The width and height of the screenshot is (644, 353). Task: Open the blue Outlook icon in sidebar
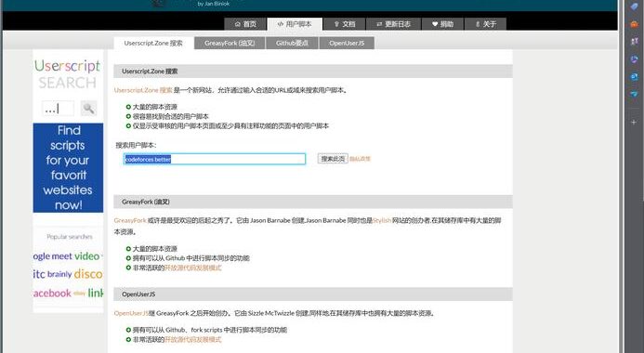point(634,77)
